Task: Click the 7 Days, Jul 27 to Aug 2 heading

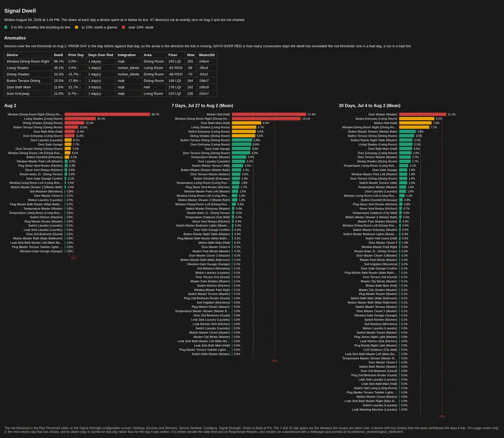Action: pyautogui.click(x=202, y=105)
